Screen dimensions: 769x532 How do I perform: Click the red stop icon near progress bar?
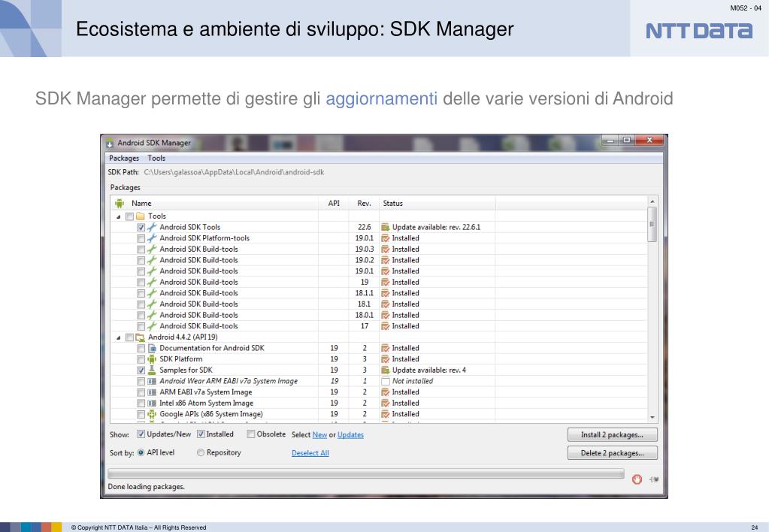point(637,479)
